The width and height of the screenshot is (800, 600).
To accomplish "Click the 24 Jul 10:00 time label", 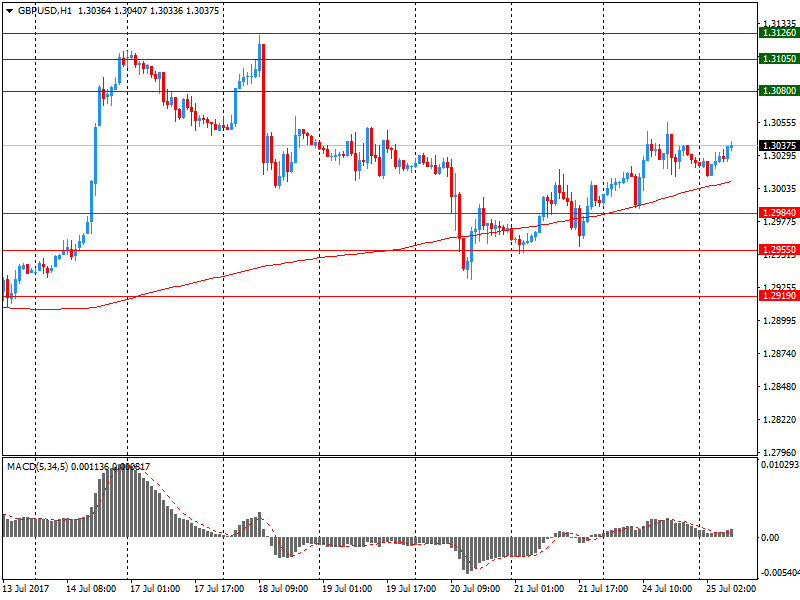I will pos(667,589).
